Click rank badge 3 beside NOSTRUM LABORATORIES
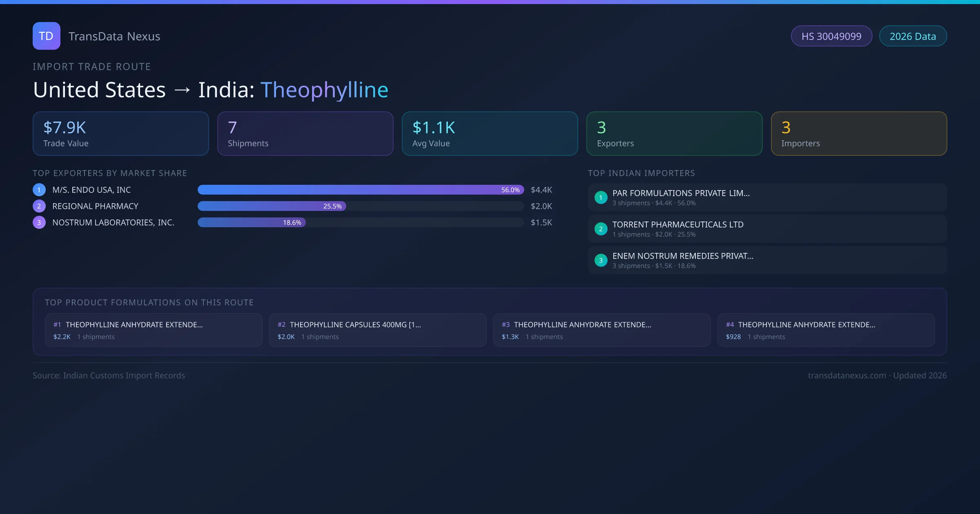The image size is (980, 514). 39,222
